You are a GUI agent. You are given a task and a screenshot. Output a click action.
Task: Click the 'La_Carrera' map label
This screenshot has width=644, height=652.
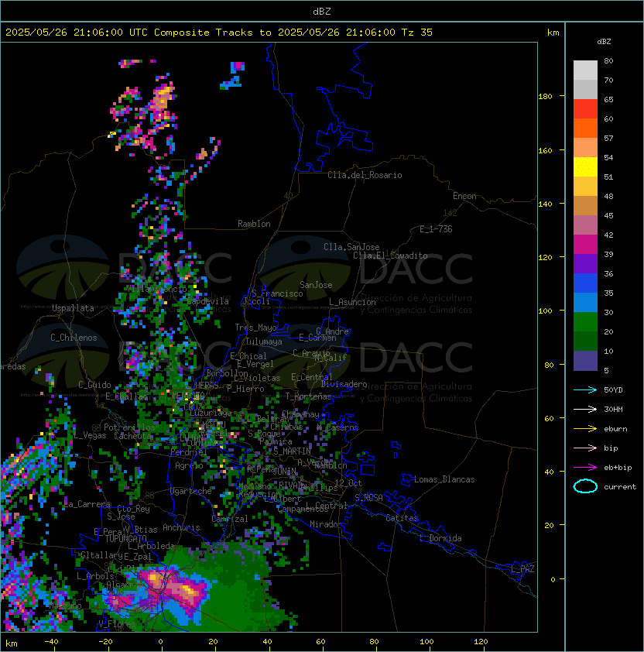[87, 504]
